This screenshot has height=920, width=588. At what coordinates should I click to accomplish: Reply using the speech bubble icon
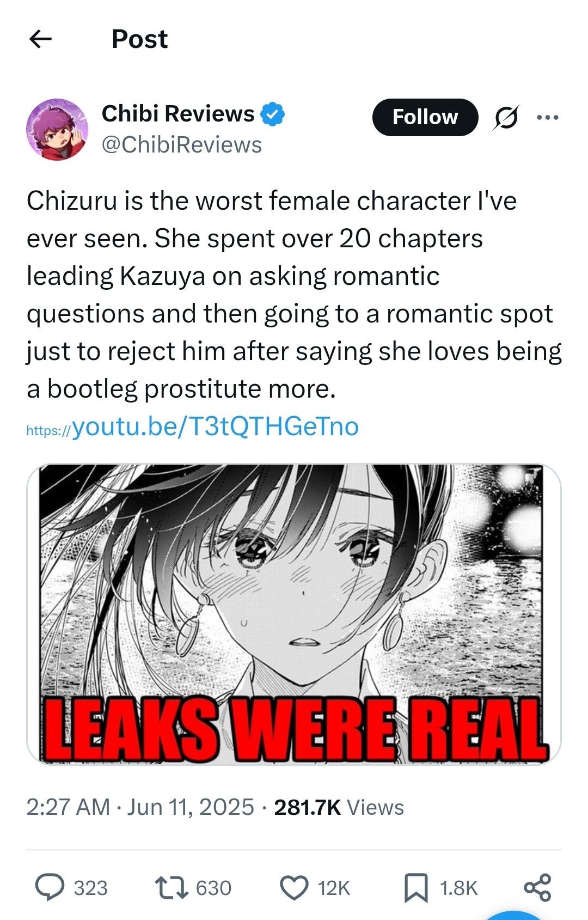[x=50, y=887]
